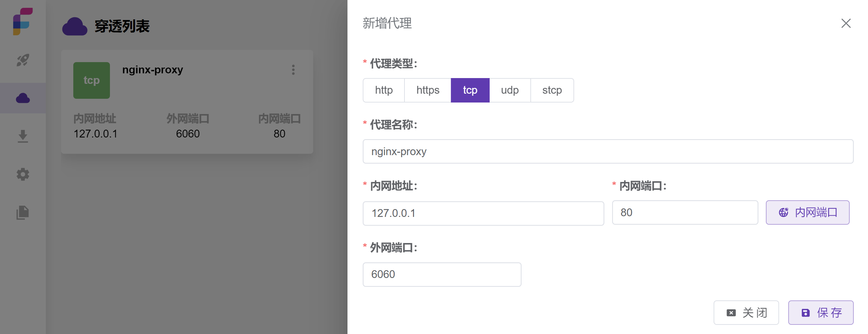Focus the 内网地址 field with 127.0.0.1
The width and height of the screenshot is (868, 334).
tap(483, 213)
